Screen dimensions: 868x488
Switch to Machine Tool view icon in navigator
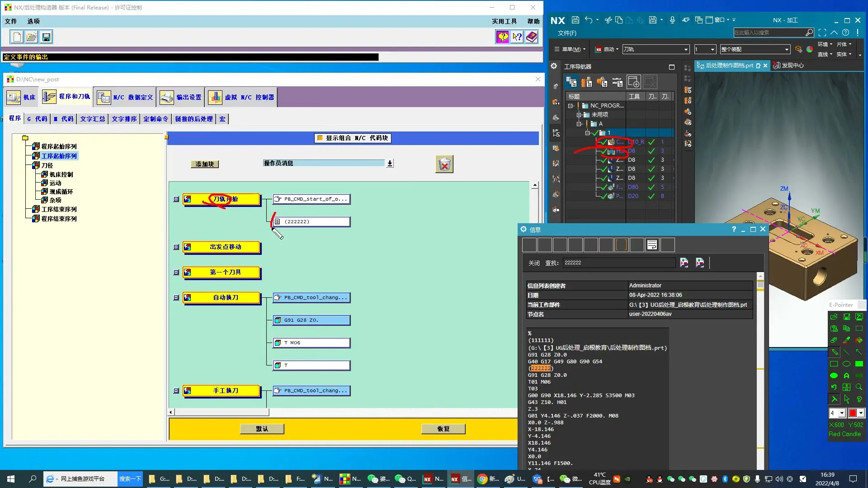(586, 82)
